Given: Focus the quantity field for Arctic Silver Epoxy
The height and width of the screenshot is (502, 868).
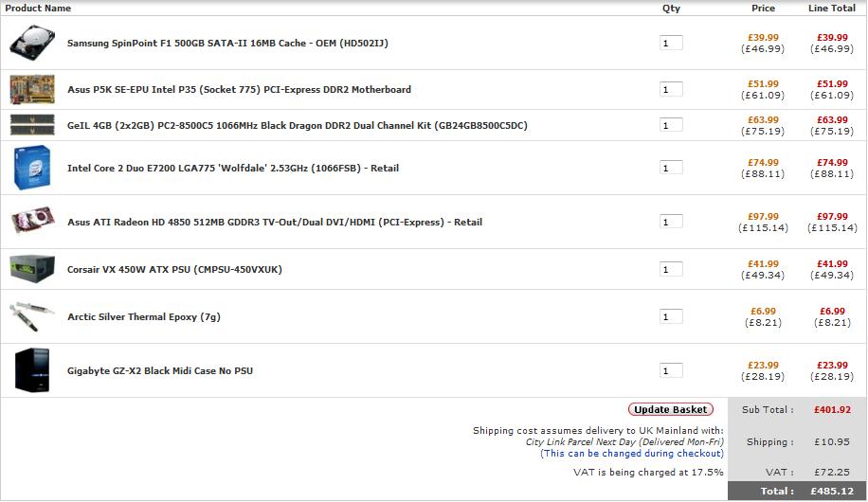Looking at the screenshot, I should [671, 316].
